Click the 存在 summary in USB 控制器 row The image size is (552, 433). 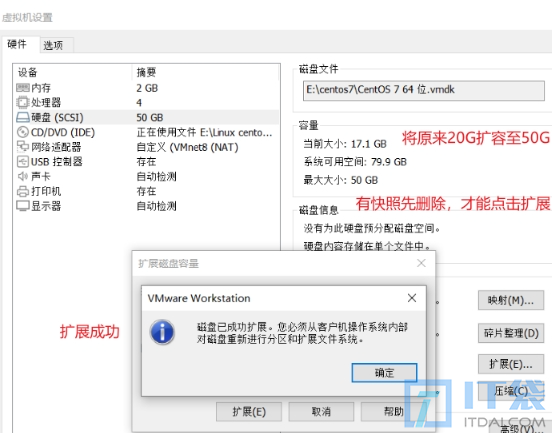146,162
